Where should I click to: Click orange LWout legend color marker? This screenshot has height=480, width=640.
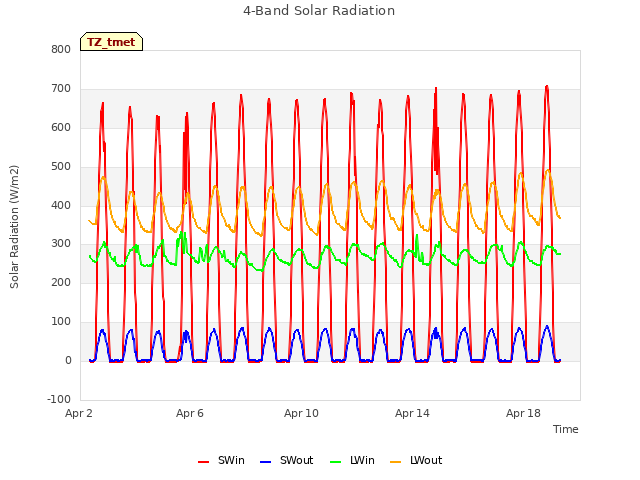click(396, 462)
